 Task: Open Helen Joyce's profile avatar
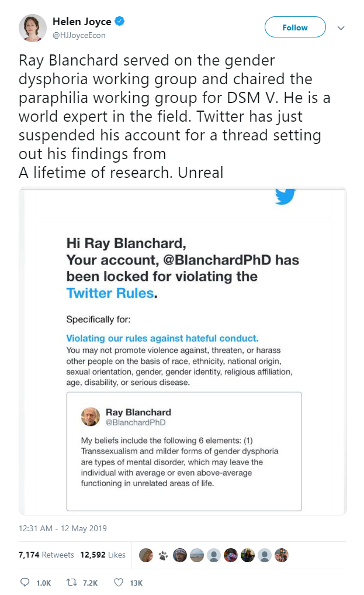click(x=33, y=28)
